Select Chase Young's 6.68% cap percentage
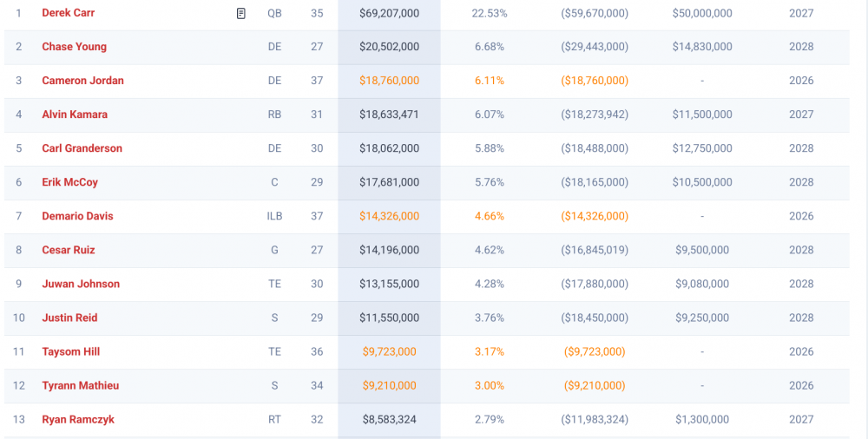 [x=490, y=47]
